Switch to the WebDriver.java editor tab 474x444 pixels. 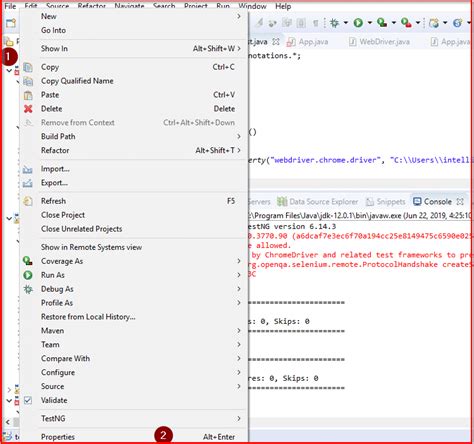click(x=379, y=42)
